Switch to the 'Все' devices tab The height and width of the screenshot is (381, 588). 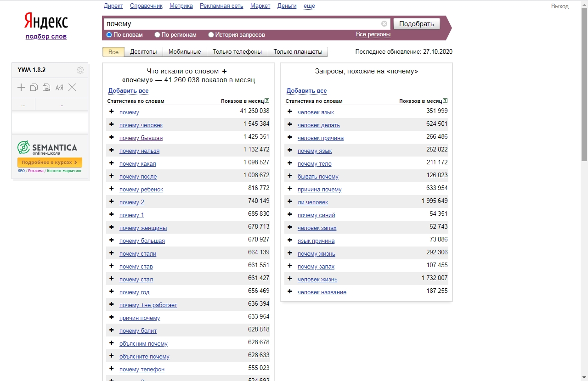[x=113, y=52]
